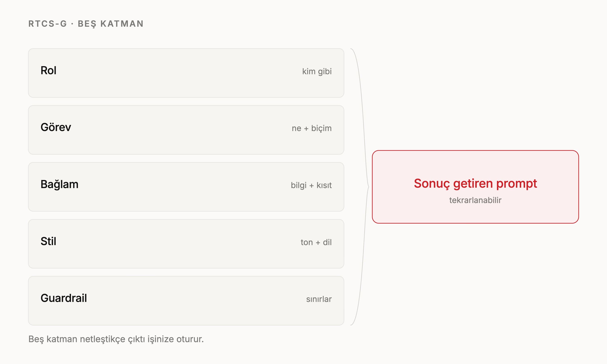Click the Görev layer card
Image resolution: width=607 pixels, height=364 pixels.
[x=186, y=130]
